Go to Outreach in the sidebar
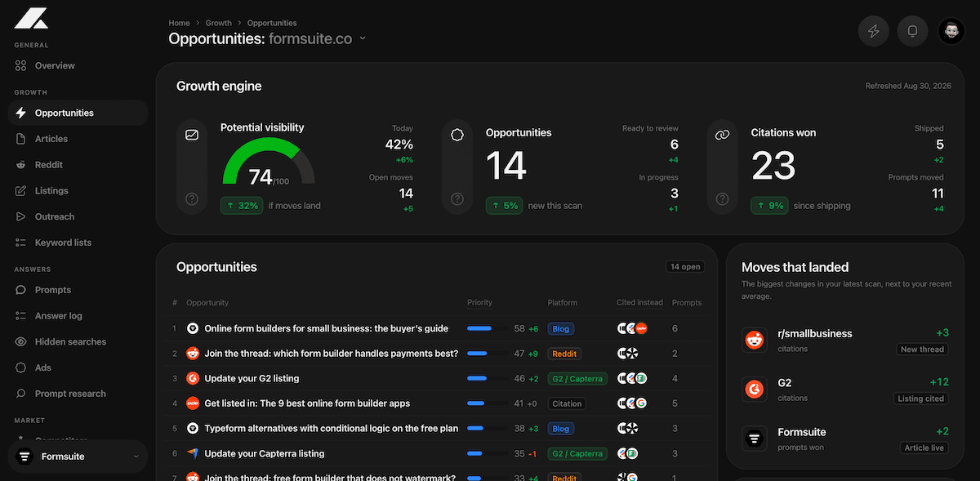This screenshot has height=481, width=980. (x=78, y=216)
